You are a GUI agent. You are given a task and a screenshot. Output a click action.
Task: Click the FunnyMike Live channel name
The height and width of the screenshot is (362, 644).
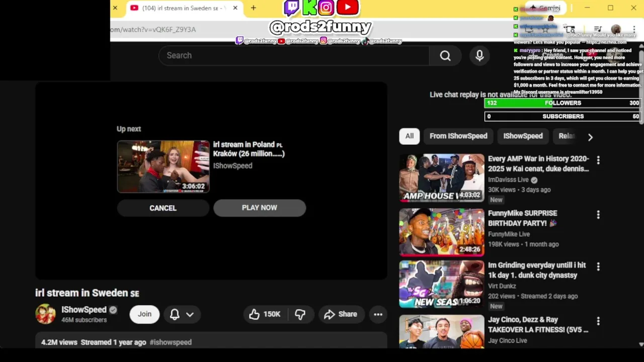click(509, 234)
